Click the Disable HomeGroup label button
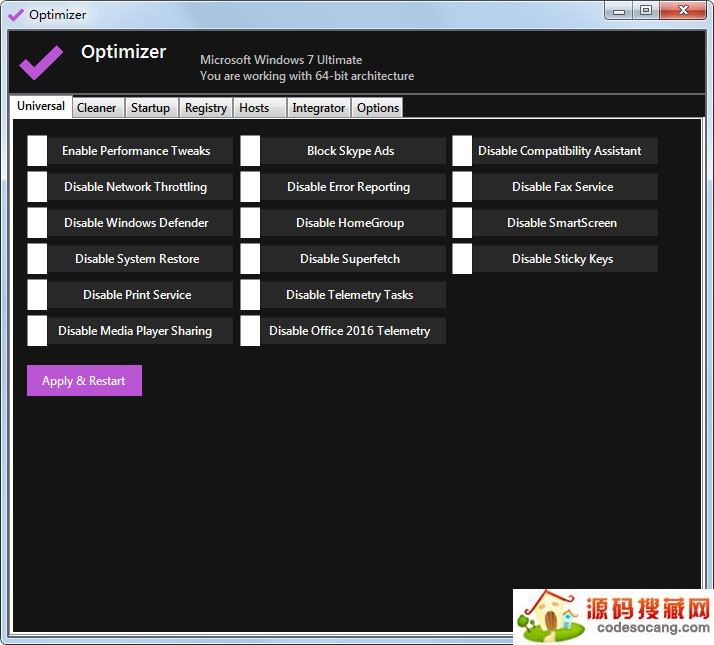 point(353,223)
